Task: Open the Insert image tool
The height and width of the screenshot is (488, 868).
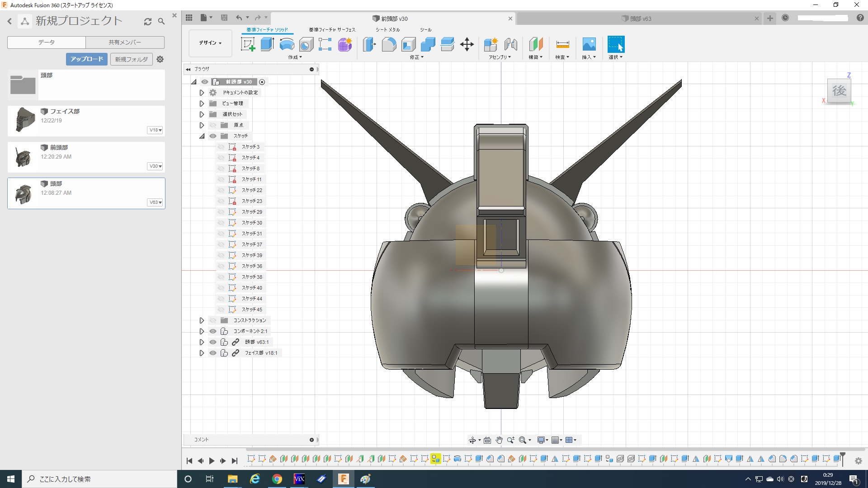Action: [x=589, y=44]
